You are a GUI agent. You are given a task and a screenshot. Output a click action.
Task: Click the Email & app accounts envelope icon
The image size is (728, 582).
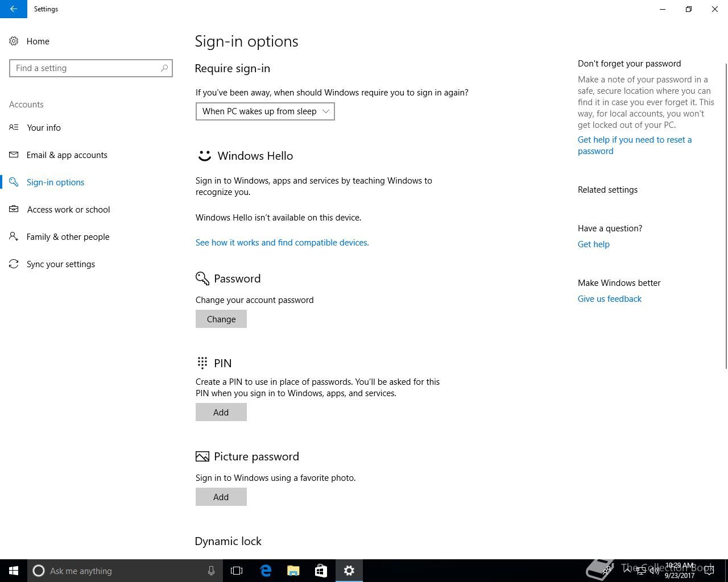14,155
